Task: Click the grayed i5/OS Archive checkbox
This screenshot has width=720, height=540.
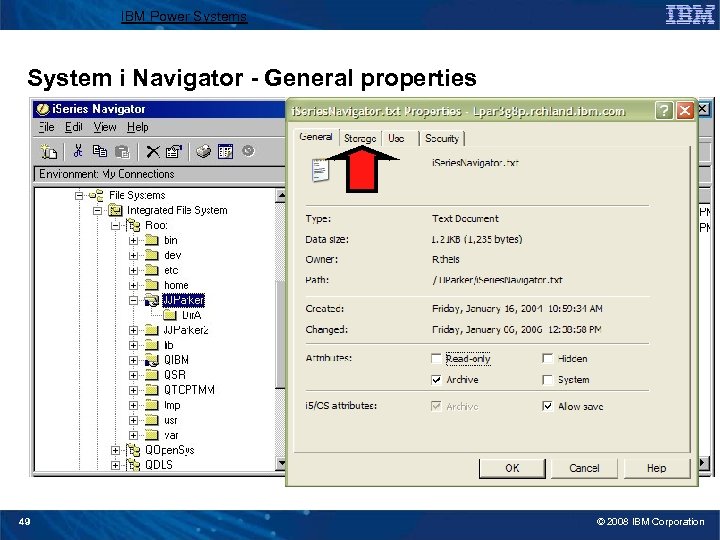Action: tap(436, 406)
